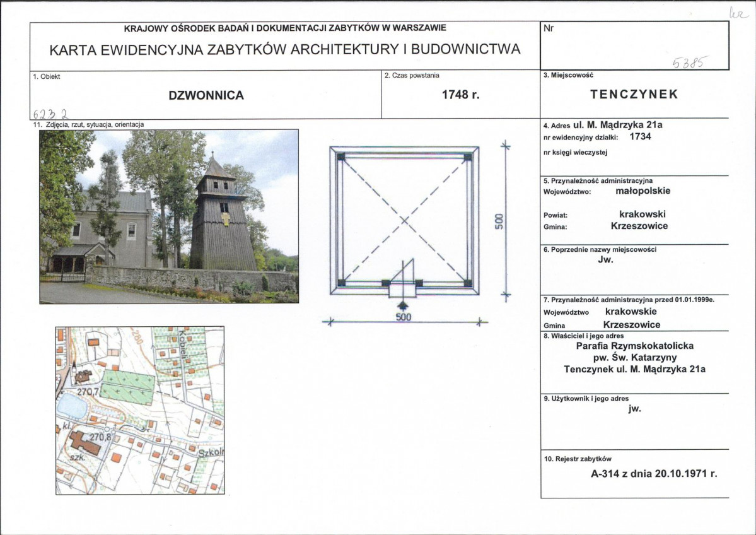Click the green cemetery area on the map
This screenshot has width=756, height=535.
point(128,386)
